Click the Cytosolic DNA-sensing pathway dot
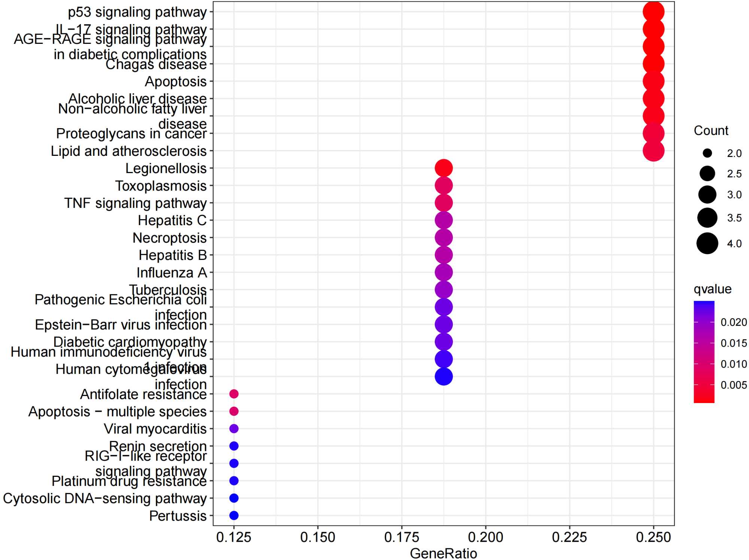749x560 pixels. tap(234, 498)
